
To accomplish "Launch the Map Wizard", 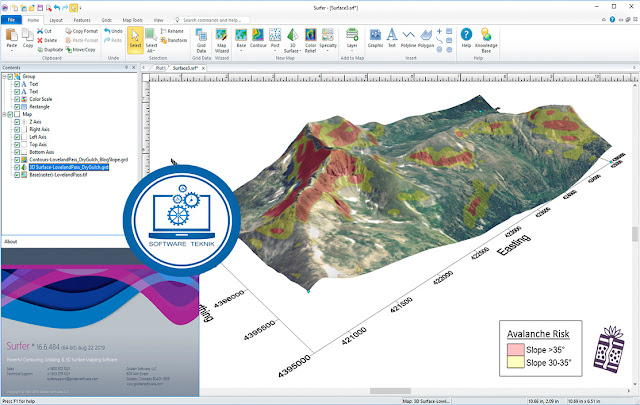I will (x=222, y=40).
